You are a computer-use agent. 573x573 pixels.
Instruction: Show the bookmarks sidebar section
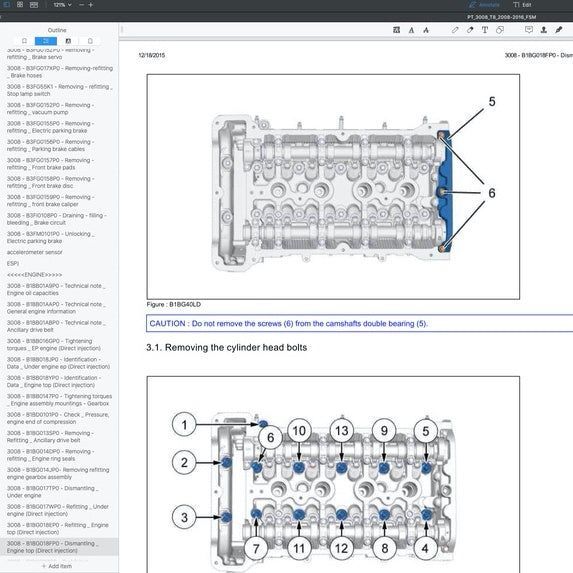pos(24,41)
